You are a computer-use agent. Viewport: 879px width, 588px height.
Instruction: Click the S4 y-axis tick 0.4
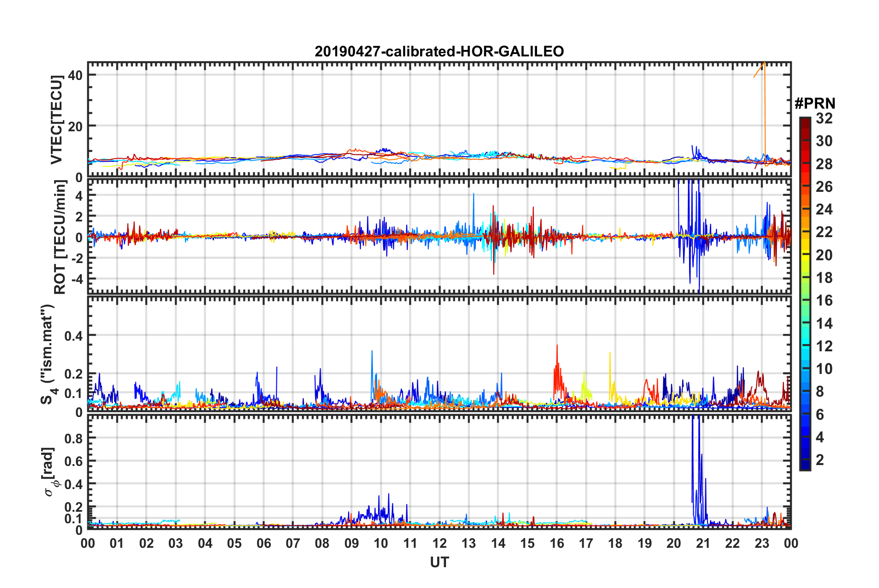coord(73,336)
